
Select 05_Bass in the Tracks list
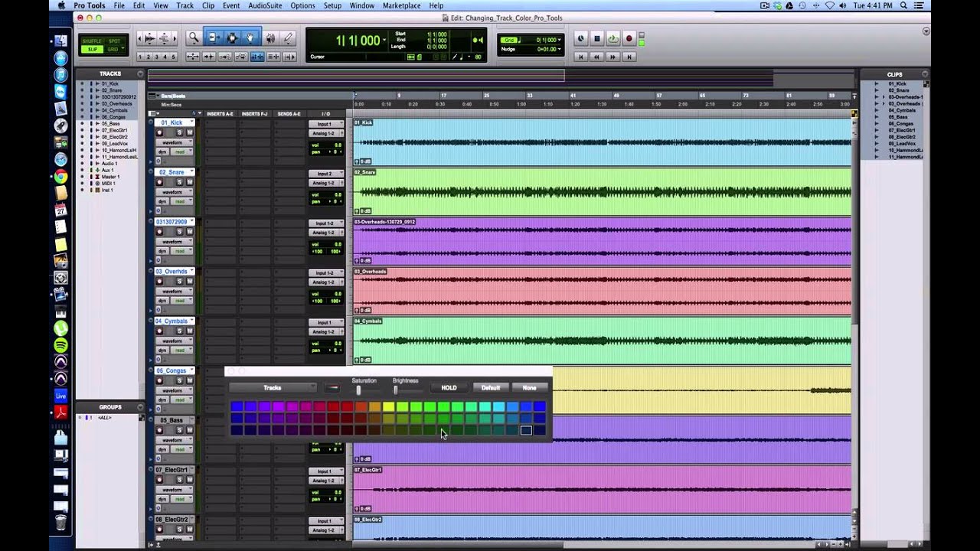coord(111,123)
